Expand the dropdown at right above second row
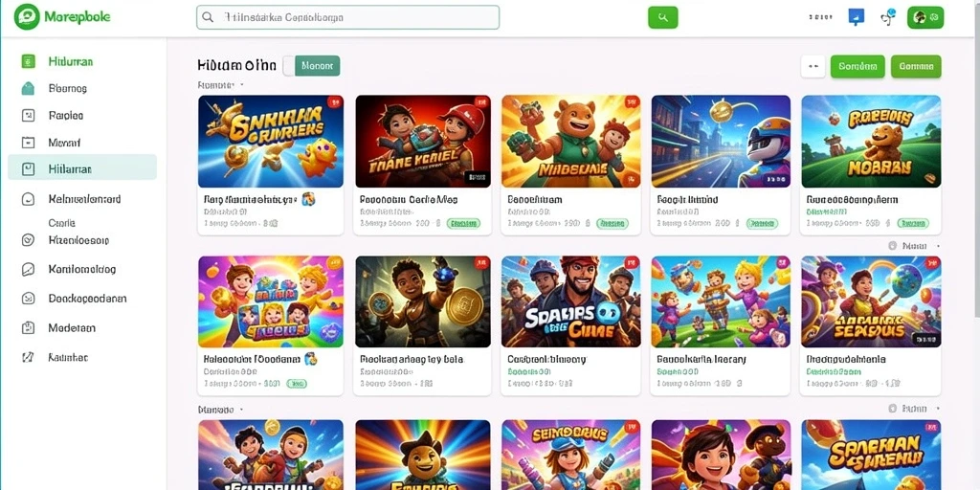Screen dimensions: 980x490 click(913, 246)
